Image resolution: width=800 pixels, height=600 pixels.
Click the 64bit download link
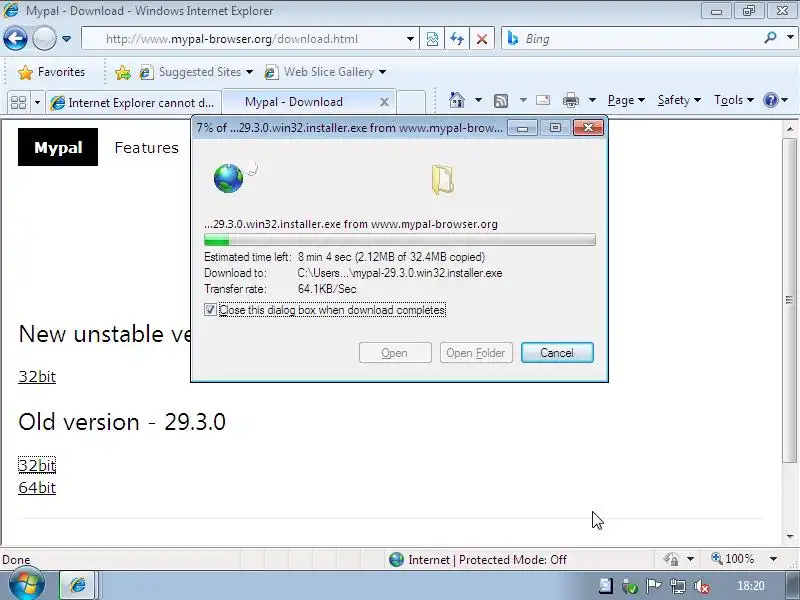[x=37, y=488]
